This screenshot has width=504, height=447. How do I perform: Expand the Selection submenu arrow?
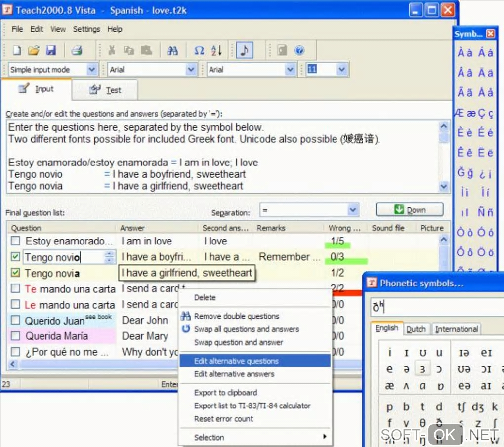point(325,437)
